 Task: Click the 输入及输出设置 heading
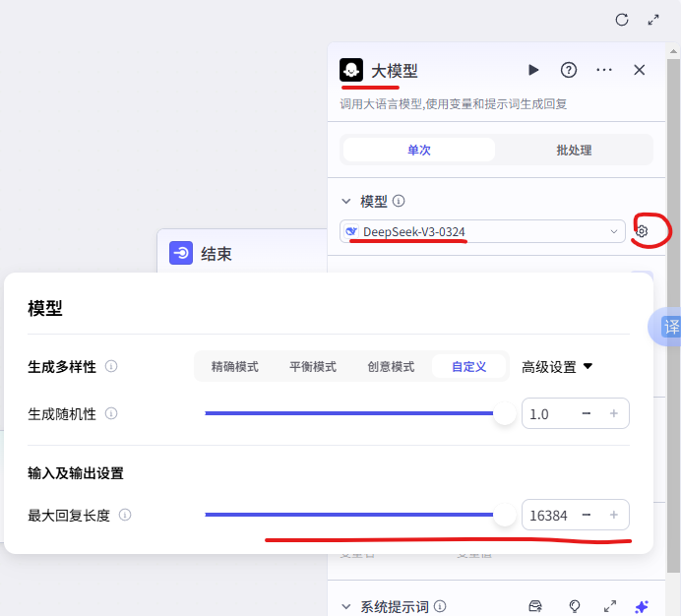pos(76,473)
